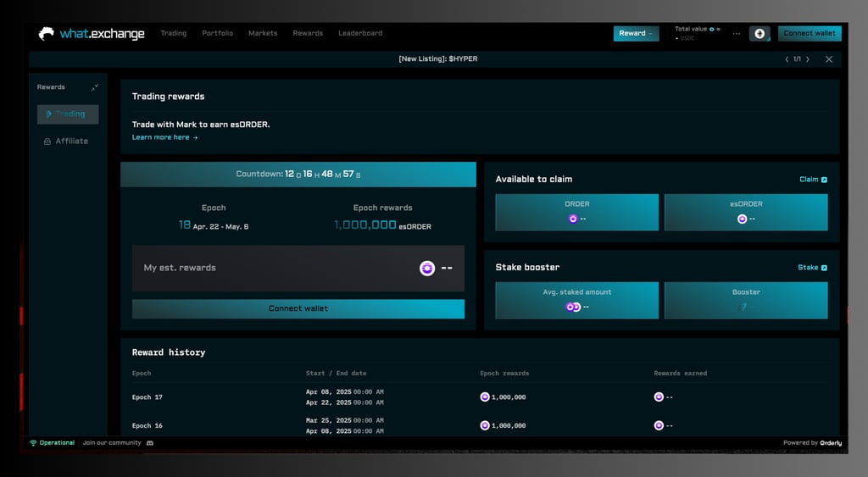
Task: Click the Countdown timer bar
Action: click(x=298, y=175)
